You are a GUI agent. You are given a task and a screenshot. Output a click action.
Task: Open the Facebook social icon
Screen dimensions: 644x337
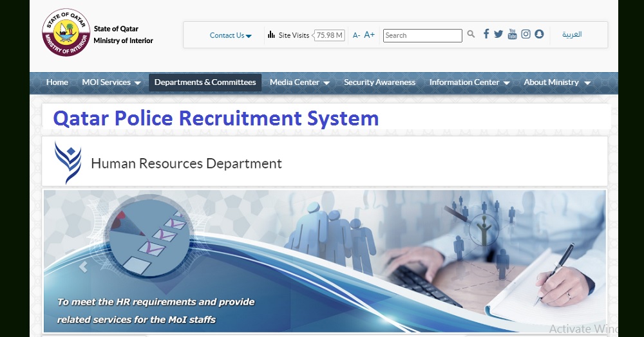486,34
